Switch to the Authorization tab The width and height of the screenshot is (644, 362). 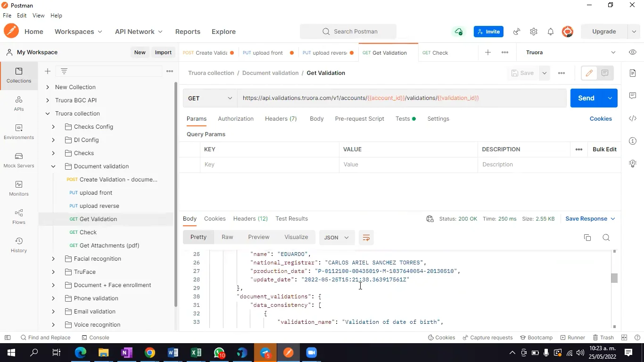(236, 119)
